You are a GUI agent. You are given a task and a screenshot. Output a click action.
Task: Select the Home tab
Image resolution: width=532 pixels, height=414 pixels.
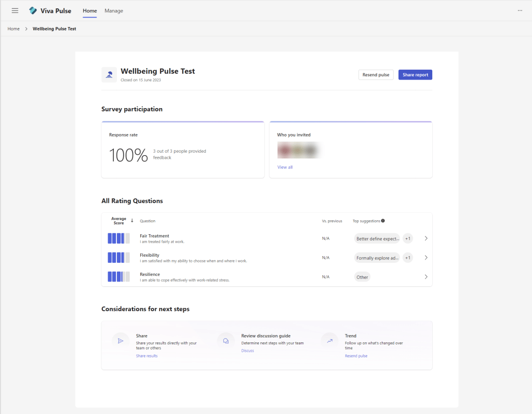click(90, 10)
